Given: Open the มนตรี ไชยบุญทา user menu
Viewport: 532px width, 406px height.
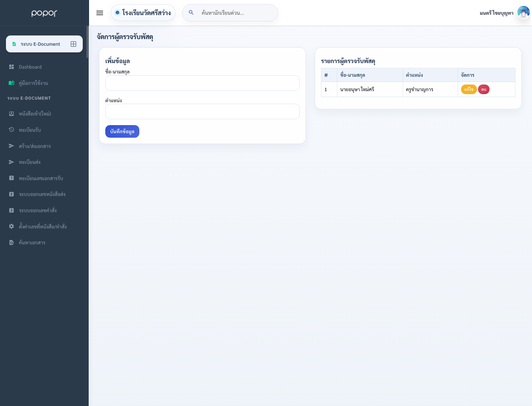Looking at the screenshot, I should [x=497, y=13].
